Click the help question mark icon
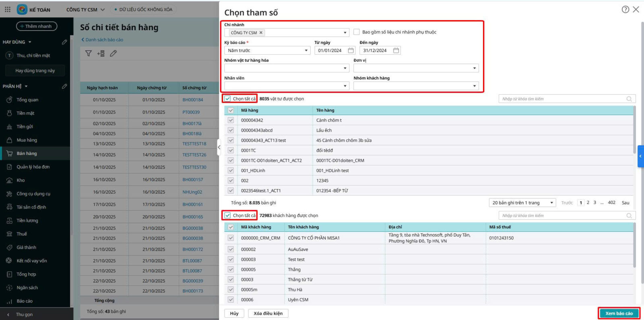644x320 pixels. click(x=625, y=9)
